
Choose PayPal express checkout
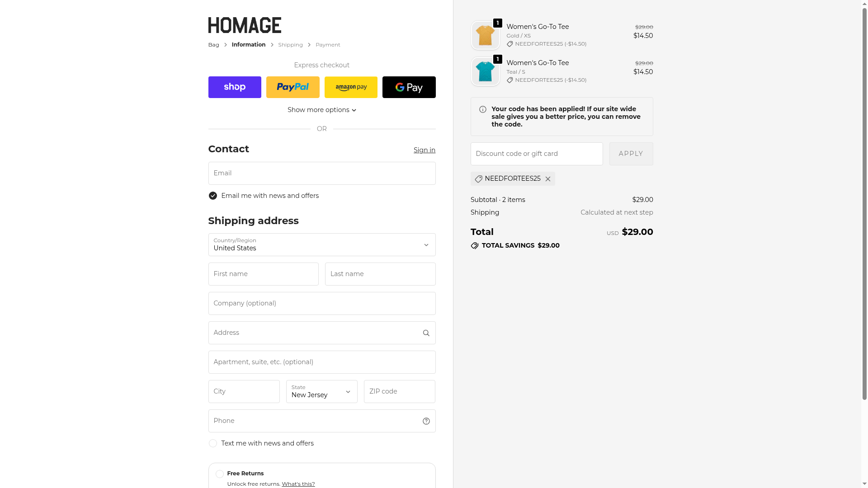292,87
